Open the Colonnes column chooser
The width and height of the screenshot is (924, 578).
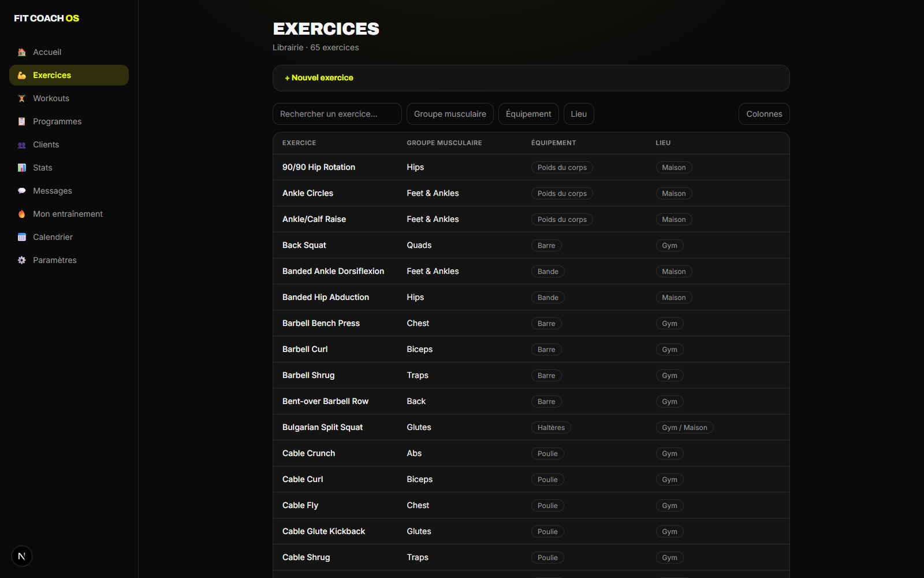coord(764,114)
